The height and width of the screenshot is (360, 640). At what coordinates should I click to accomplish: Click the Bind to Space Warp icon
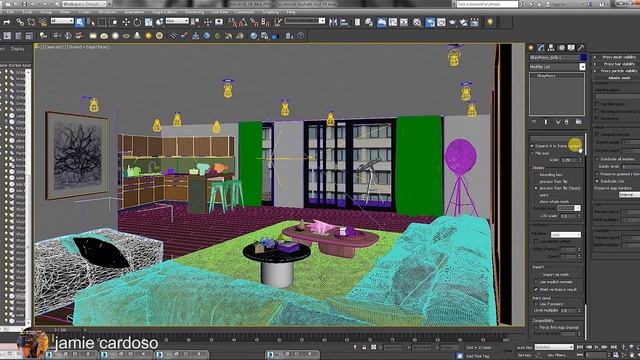[x=43, y=22]
